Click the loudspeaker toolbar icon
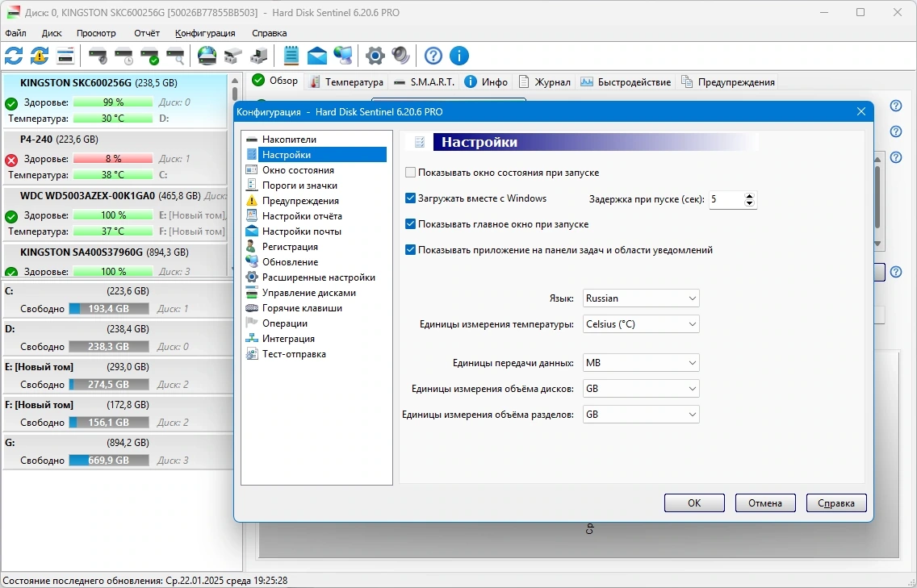The image size is (917, 588). [400, 56]
